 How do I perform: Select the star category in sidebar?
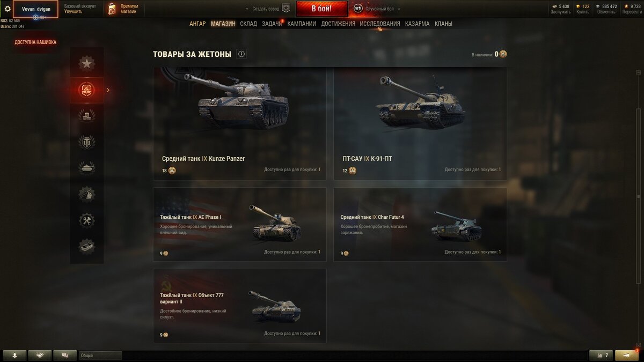point(87,63)
